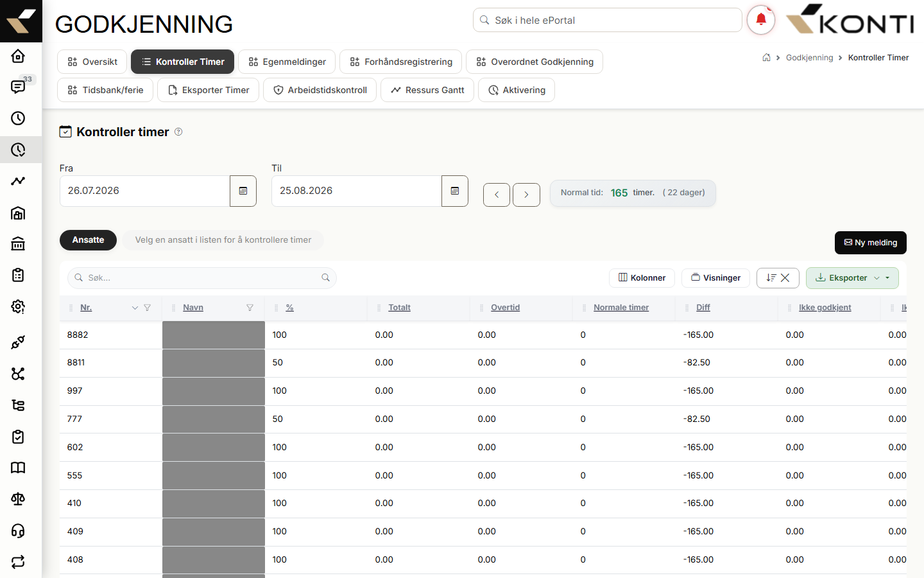
Task: Open the Fra date calendar picker
Action: pos(243,191)
